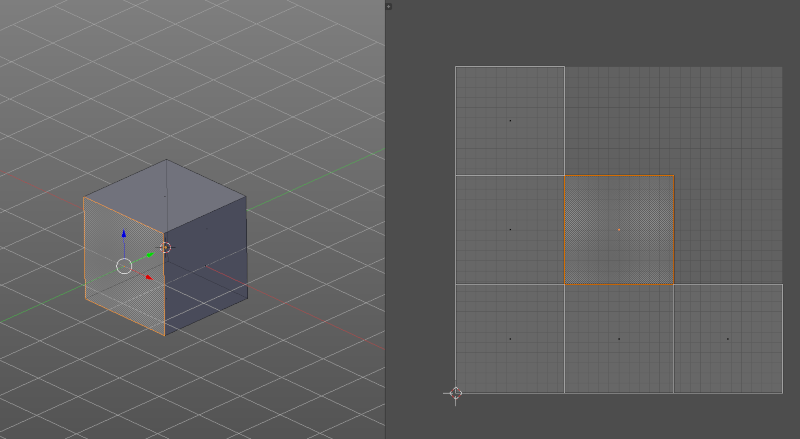Viewport: 800px width, 439px height.
Task: Click the orange-highlighted selected cube face
Action: coord(124,266)
